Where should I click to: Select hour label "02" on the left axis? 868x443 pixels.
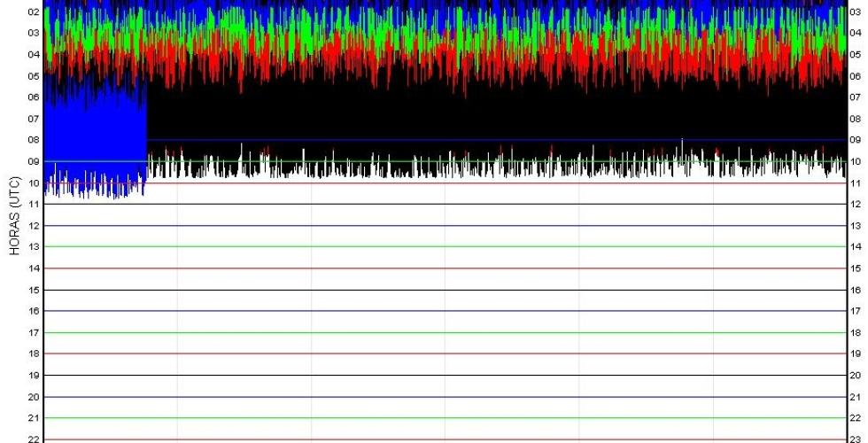click(x=34, y=11)
